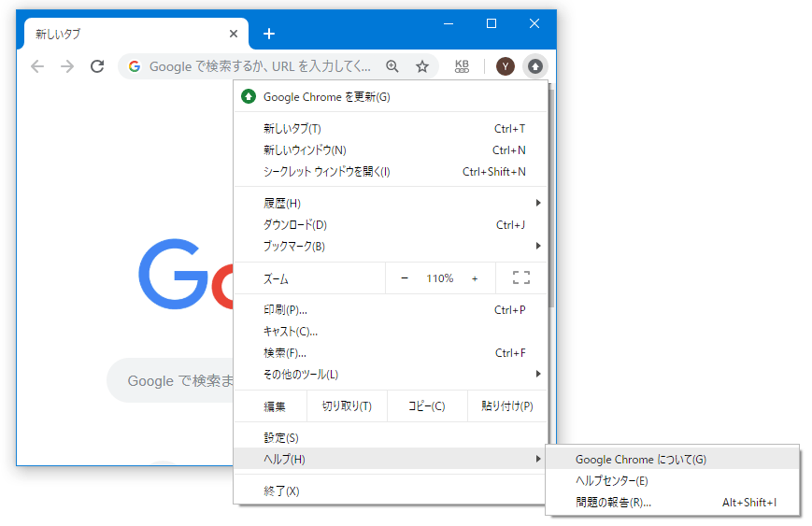Select 新しいタブ(T) menu item

click(391, 128)
